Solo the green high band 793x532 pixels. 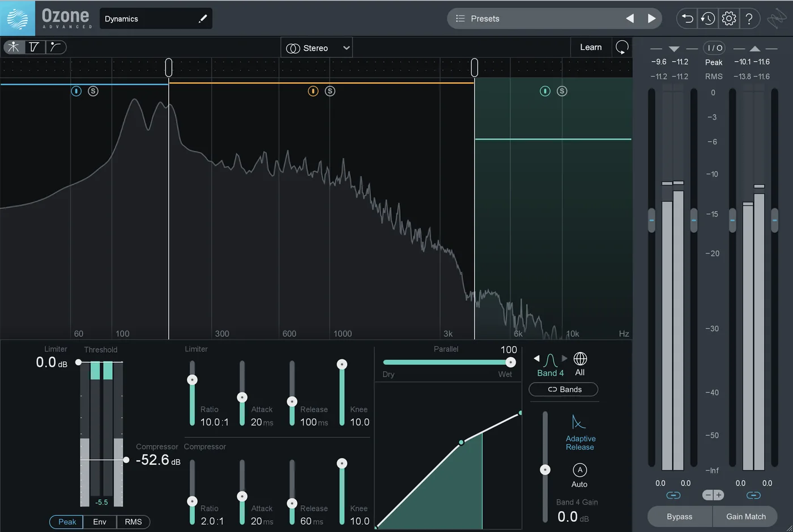[562, 91]
